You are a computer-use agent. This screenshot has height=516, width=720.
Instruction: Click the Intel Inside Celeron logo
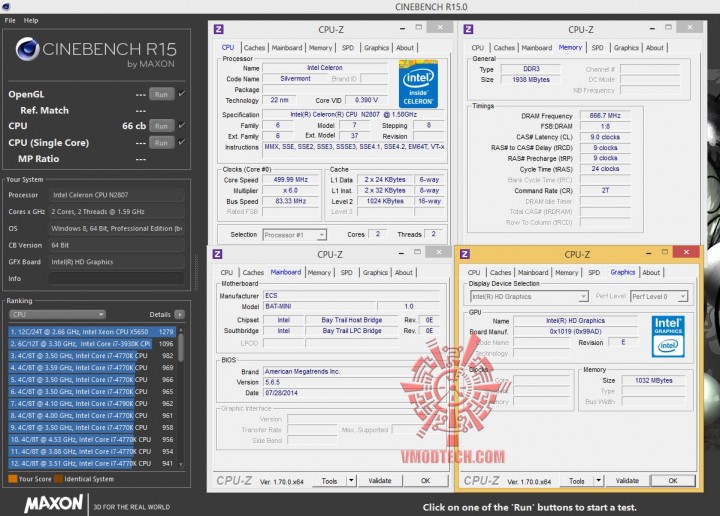coord(418,84)
